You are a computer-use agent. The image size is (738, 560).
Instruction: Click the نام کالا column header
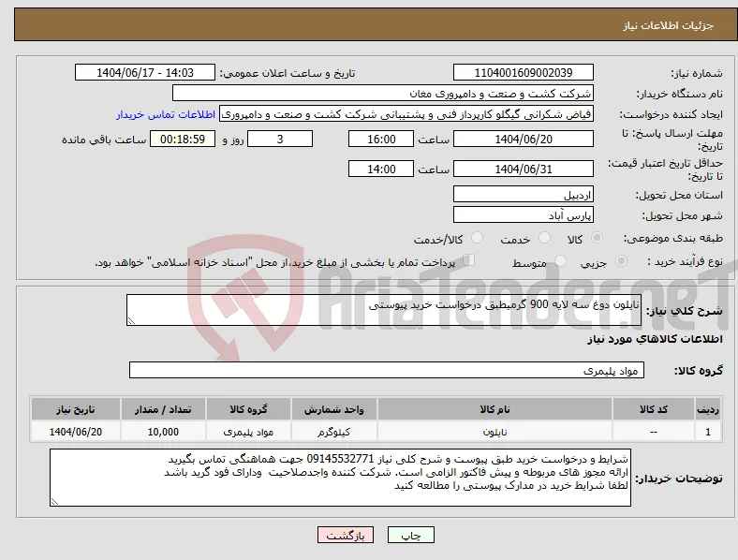(x=494, y=409)
